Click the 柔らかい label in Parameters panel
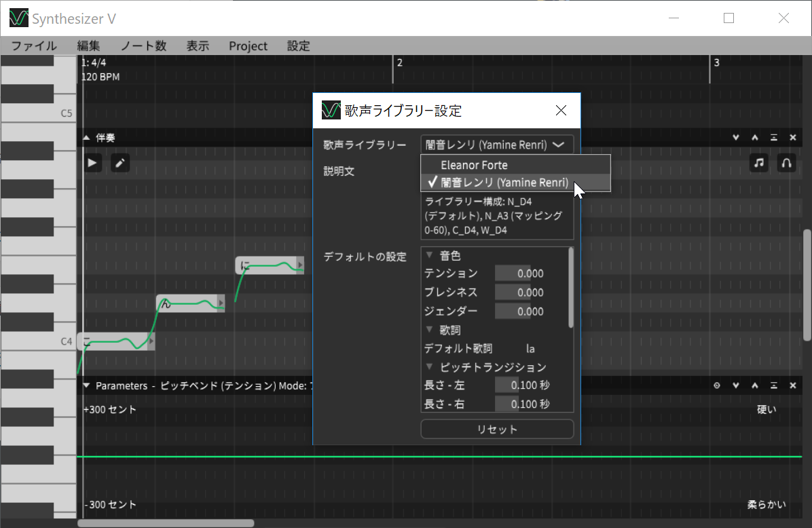 coord(767,504)
